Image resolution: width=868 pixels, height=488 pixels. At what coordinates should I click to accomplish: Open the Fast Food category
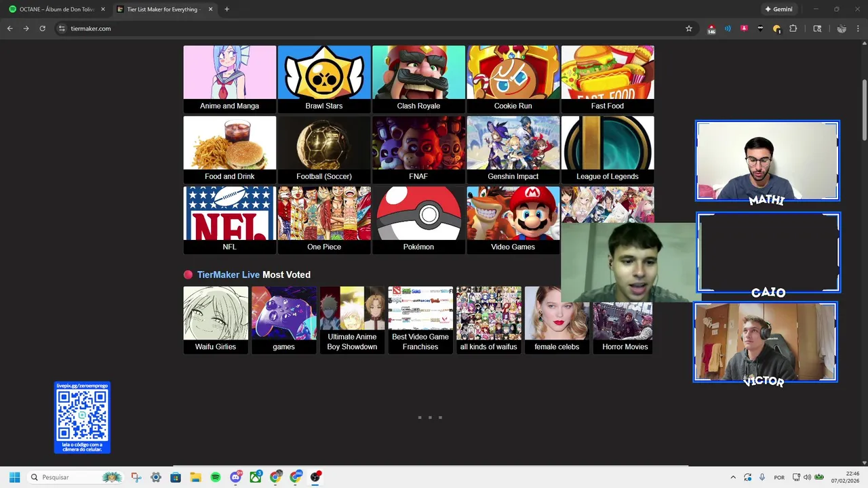point(608,79)
